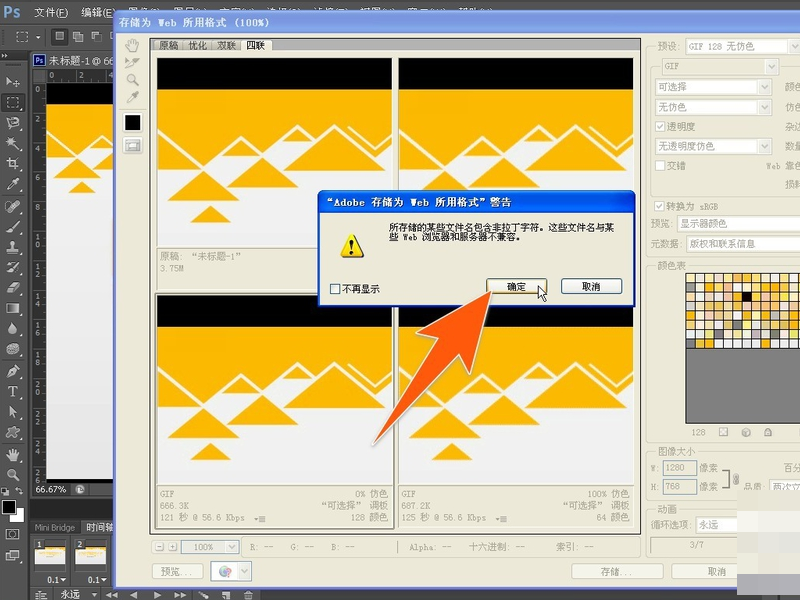The width and height of the screenshot is (800, 600).
Task: Pick the Slice Select tool in dialog
Action: pos(133,63)
